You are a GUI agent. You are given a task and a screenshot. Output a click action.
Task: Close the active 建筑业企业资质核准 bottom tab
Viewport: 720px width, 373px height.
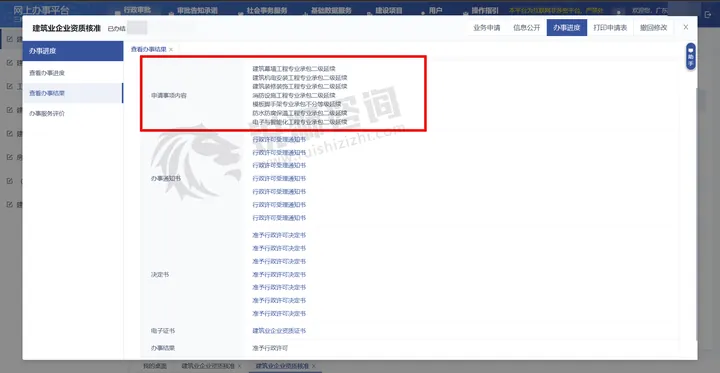pyautogui.click(x=314, y=366)
